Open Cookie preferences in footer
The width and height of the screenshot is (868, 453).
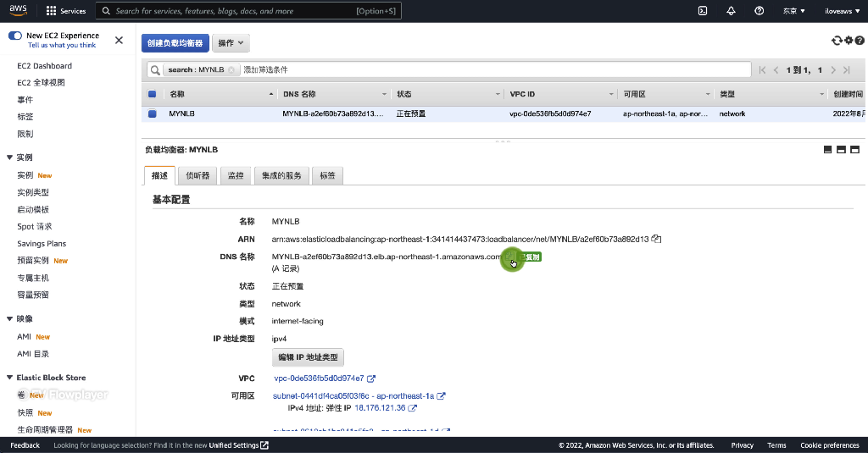click(x=829, y=445)
